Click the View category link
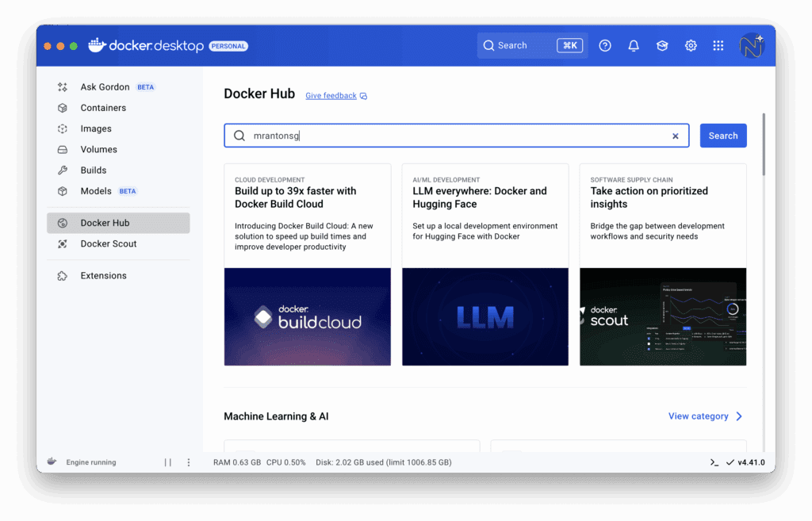This screenshot has width=812, height=521. [x=698, y=416]
